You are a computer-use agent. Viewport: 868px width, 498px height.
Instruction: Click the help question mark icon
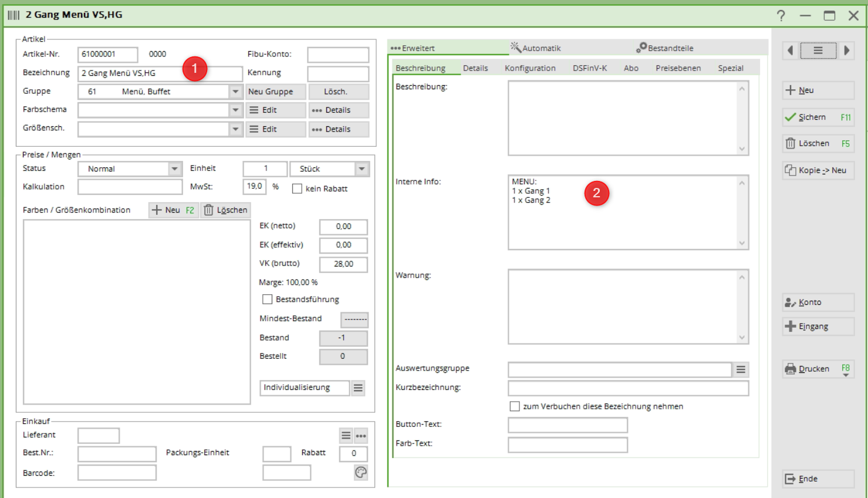click(x=781, y=15)
